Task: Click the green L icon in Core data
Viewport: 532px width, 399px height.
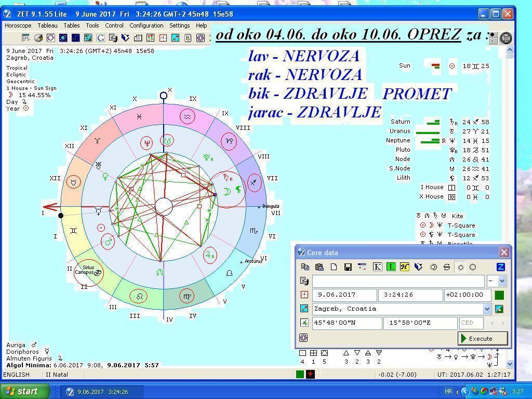Action: pyautogui.click(x=391, y=267)
